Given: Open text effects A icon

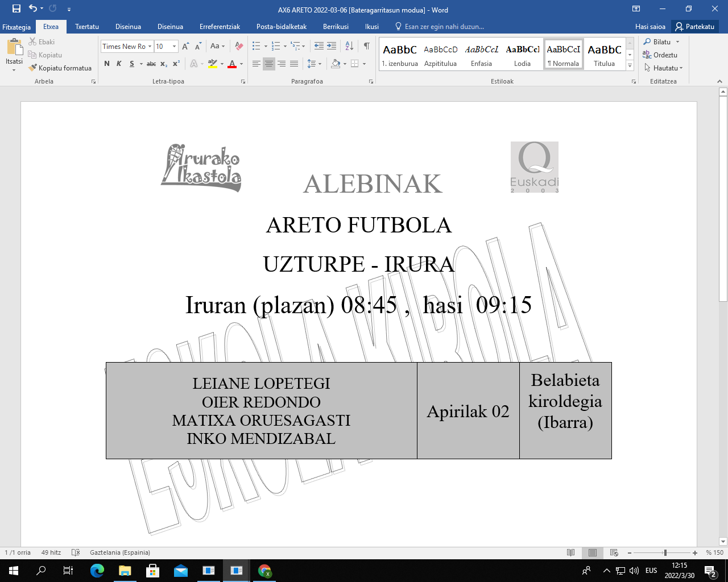Looking at the screenshot, I should pos(194,64).
